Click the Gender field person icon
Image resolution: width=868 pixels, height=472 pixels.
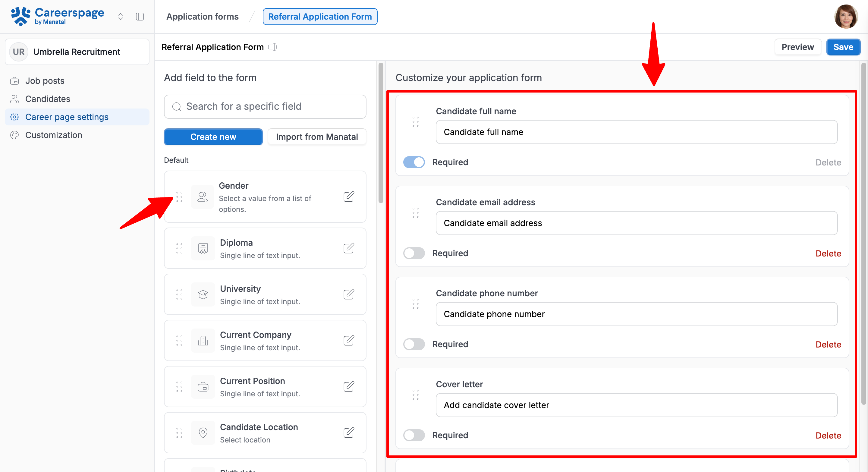[203, 197]
